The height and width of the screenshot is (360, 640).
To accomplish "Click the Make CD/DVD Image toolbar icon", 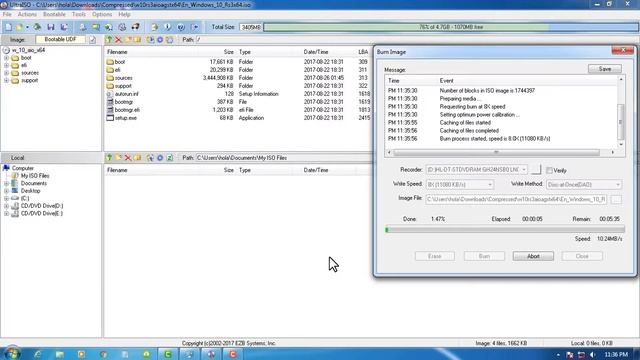I will coord(83,27).
